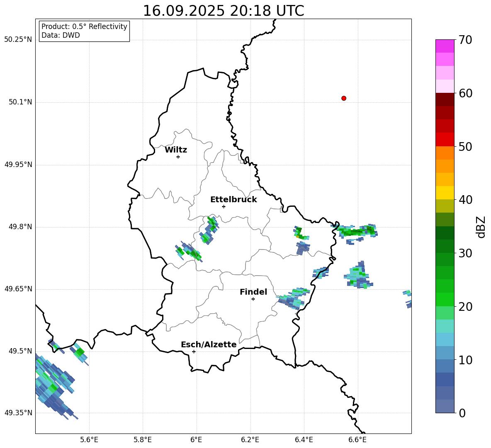The width and height of the screenshot is (491, 448).
Task: Click the Esch/Alzette cross marker
Action: 194,351
